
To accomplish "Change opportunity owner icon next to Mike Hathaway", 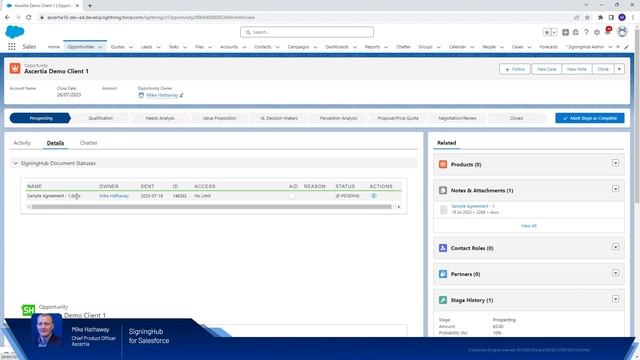I will coord(182,95).
